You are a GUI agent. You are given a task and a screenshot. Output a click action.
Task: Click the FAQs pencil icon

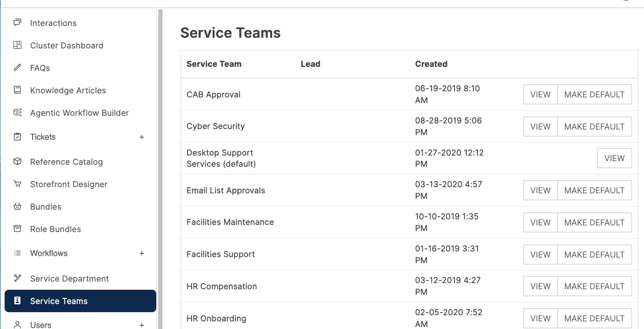pyautogui.click(x=17, y=68)
